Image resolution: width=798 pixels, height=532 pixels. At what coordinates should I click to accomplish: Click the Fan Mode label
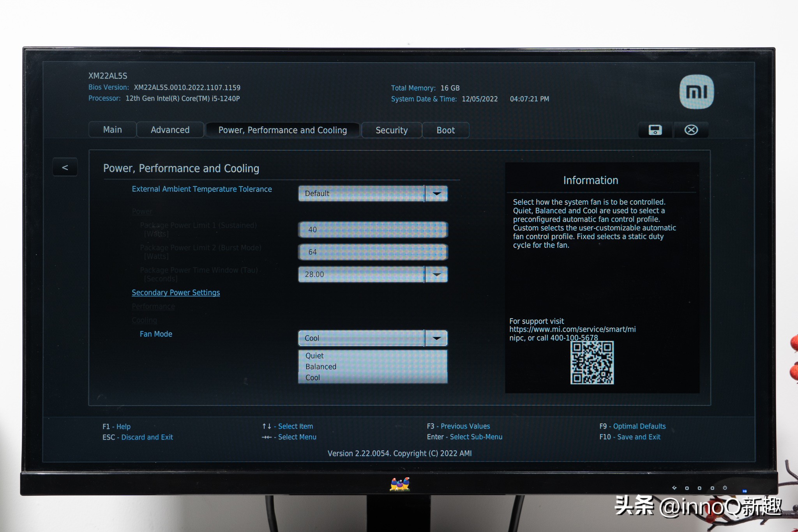[x=156, y=334]
